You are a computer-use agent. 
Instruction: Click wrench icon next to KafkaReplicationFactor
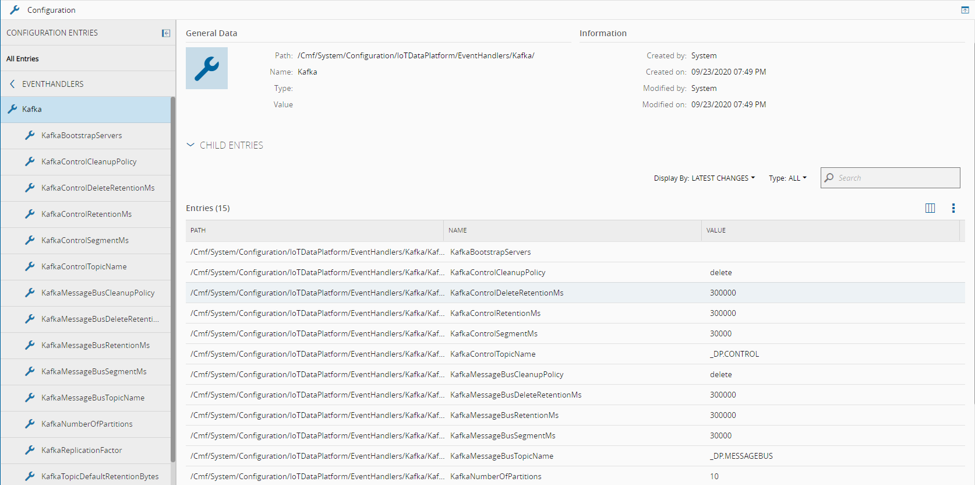(x=30, y=450)
